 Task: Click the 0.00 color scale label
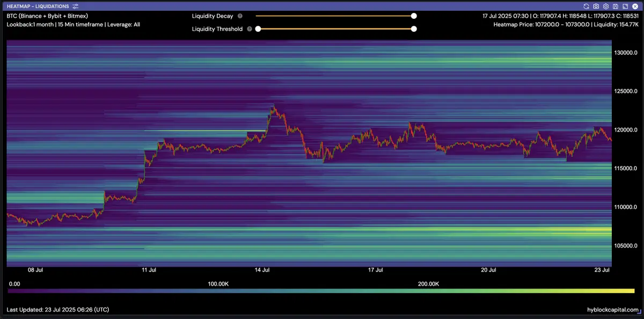click(x=14, y=284)
